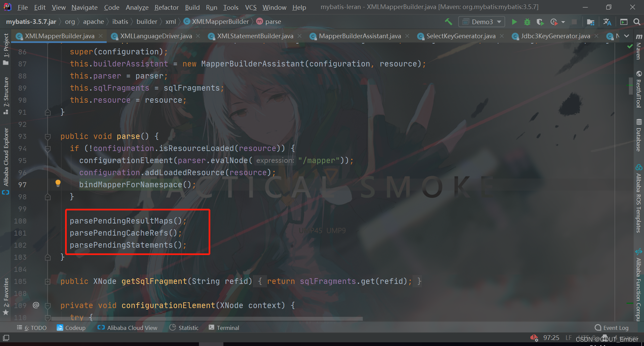Click the tool window quick access icon

(6, 338)
